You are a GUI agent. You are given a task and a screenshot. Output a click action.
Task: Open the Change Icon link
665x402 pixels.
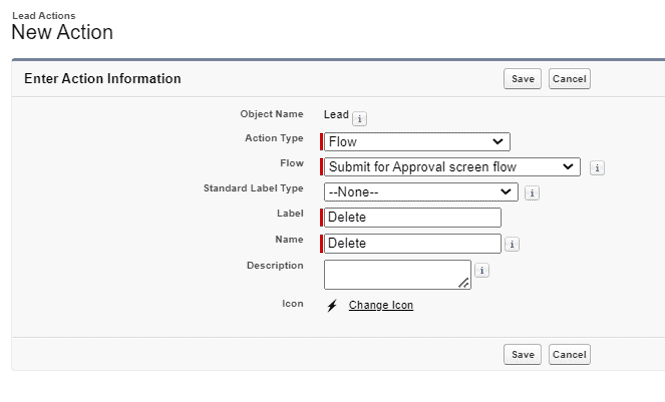click(x=381, y=305)
